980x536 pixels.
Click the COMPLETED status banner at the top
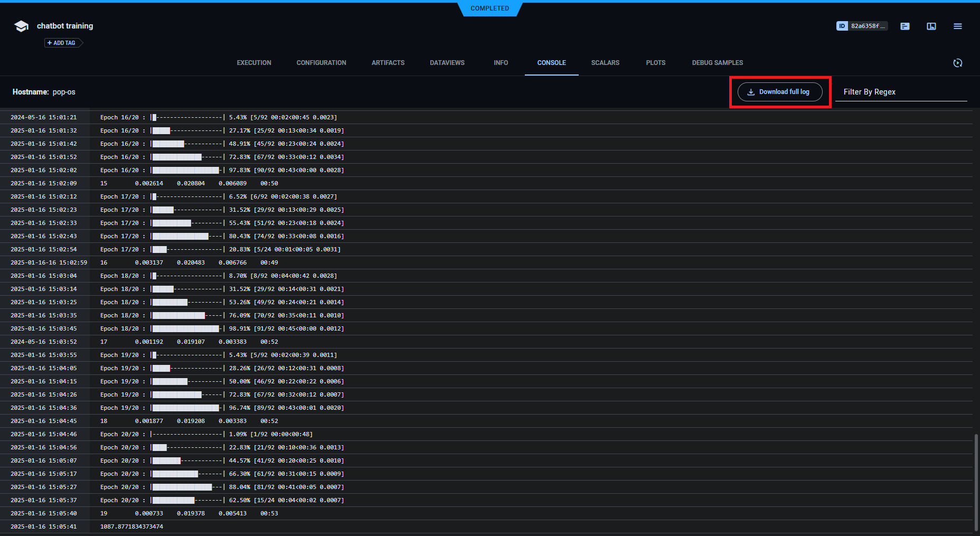(489, 8)
